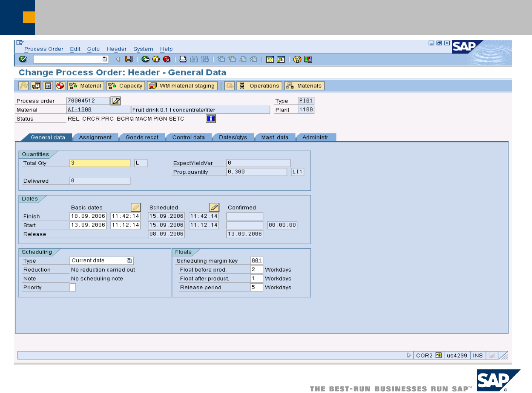Click the Materials button
Image resolution: width=532 pixels, height=393 pixels.
pos(304,86)
